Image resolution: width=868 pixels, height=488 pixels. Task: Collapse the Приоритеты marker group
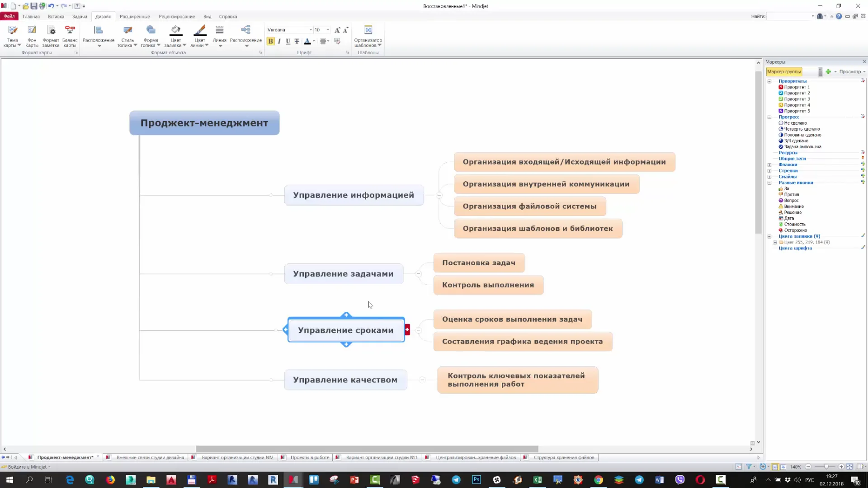(769, 80)
